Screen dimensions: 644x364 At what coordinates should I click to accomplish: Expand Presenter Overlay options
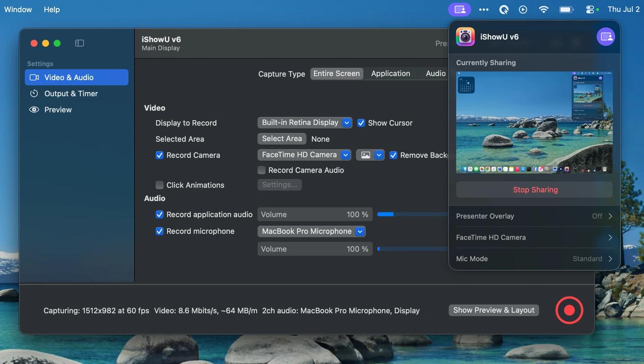coord(535,216)
